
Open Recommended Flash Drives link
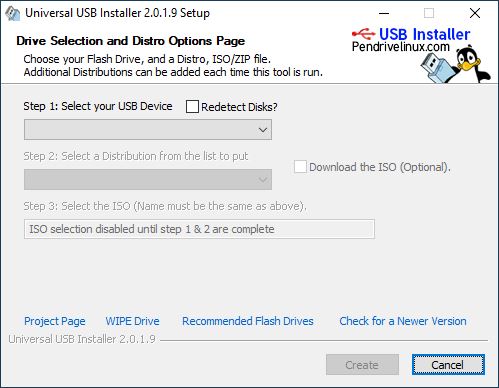(248, 321)
